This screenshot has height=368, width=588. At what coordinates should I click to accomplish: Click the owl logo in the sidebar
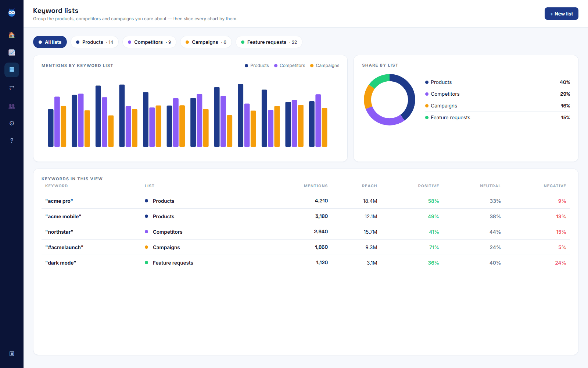click(x=12, y=13)
